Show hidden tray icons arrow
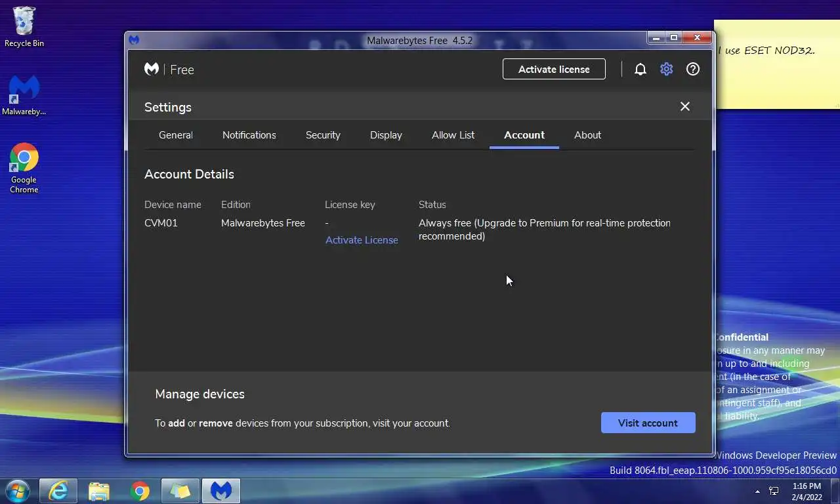 click(757, 492)
